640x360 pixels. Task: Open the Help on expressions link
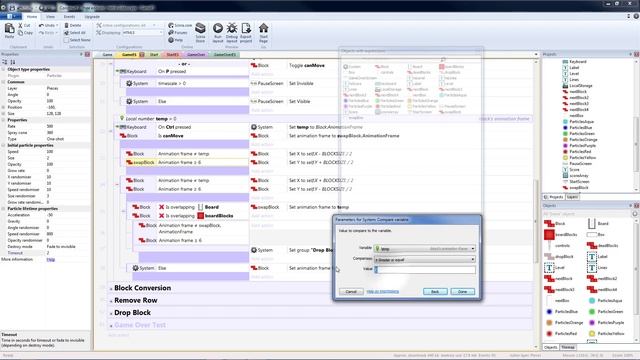click(x=382, y=291)
